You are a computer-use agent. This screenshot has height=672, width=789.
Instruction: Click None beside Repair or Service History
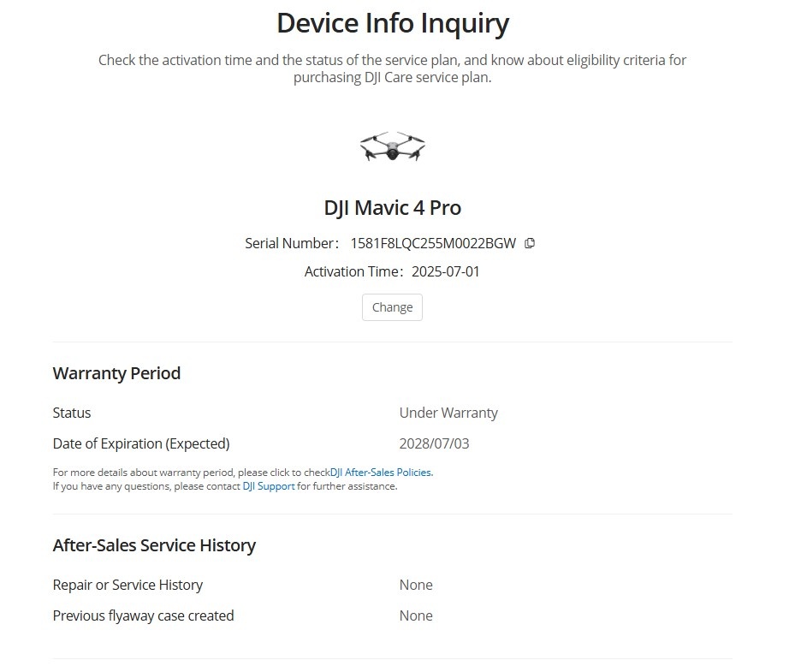[416, 585]
